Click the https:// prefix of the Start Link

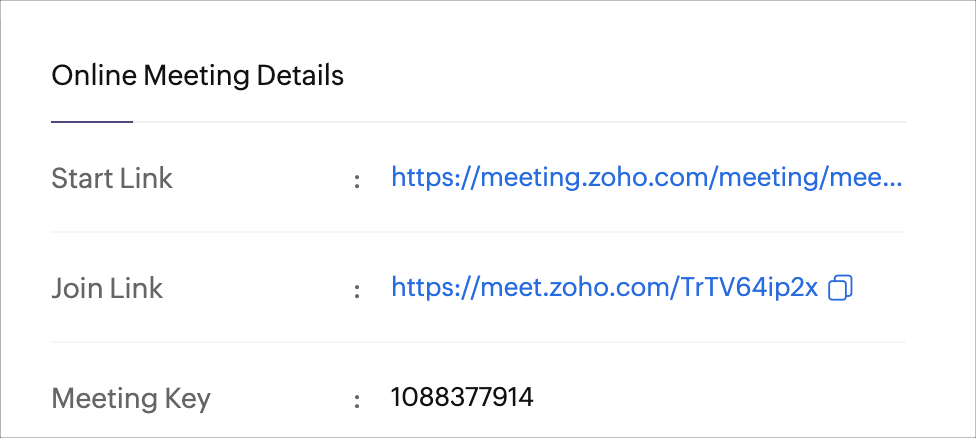coord(436,179)
